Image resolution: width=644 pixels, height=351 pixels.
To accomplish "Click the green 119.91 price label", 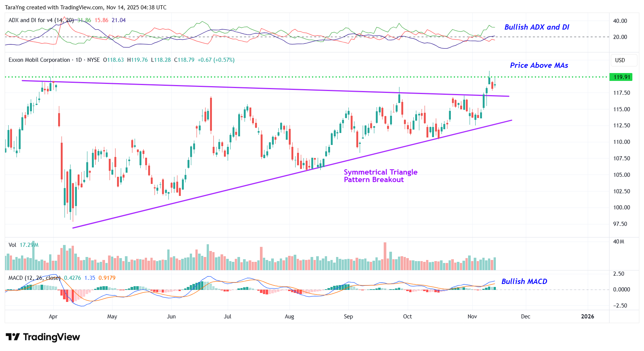I will click(621, 77).
